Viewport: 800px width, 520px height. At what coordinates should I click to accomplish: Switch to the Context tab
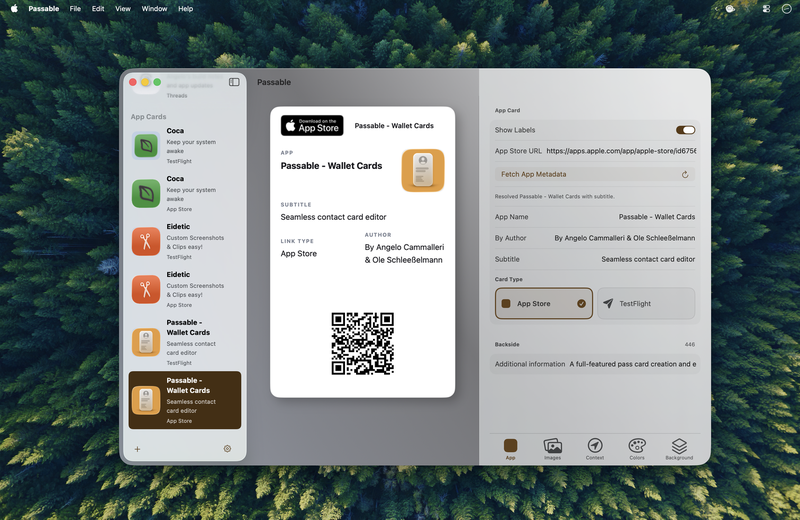(595, 449)
